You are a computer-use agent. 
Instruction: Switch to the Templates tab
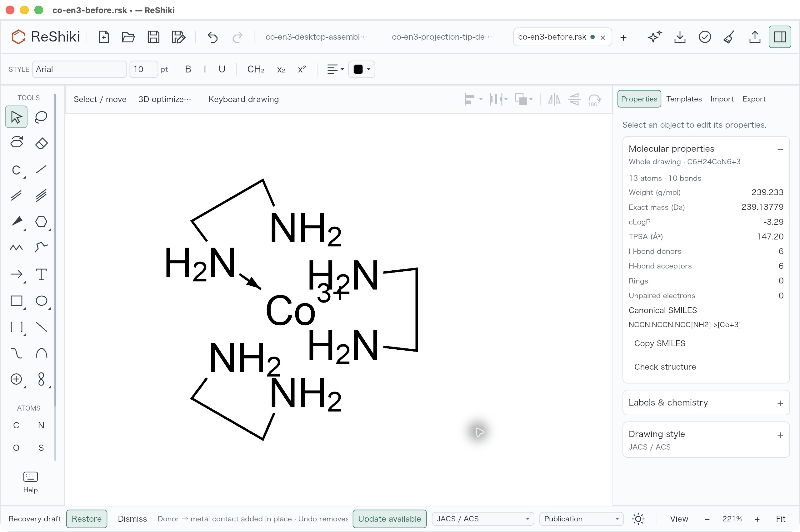point(684,99)
